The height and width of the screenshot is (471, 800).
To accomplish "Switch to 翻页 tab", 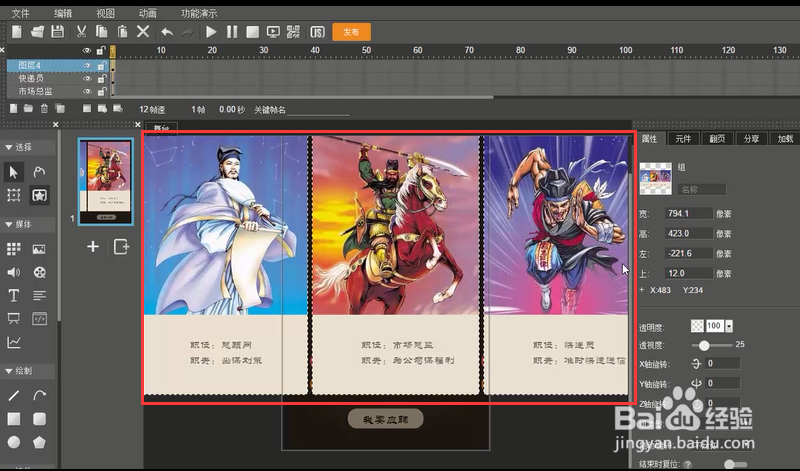I will coord(717,139).
